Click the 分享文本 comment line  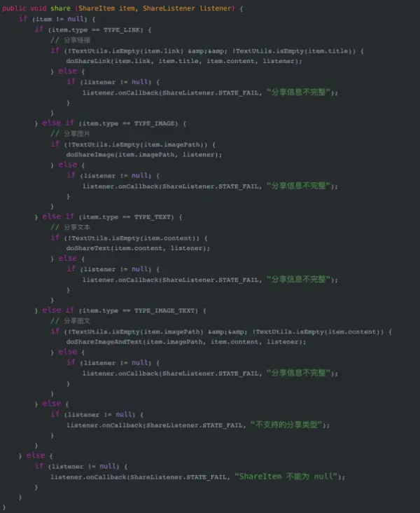coord(70,227)
